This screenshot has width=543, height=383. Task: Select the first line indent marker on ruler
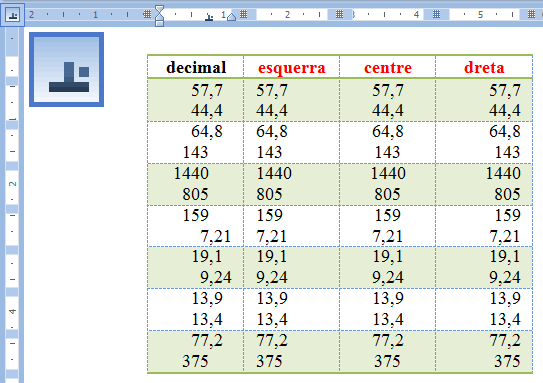click(159, 9)
